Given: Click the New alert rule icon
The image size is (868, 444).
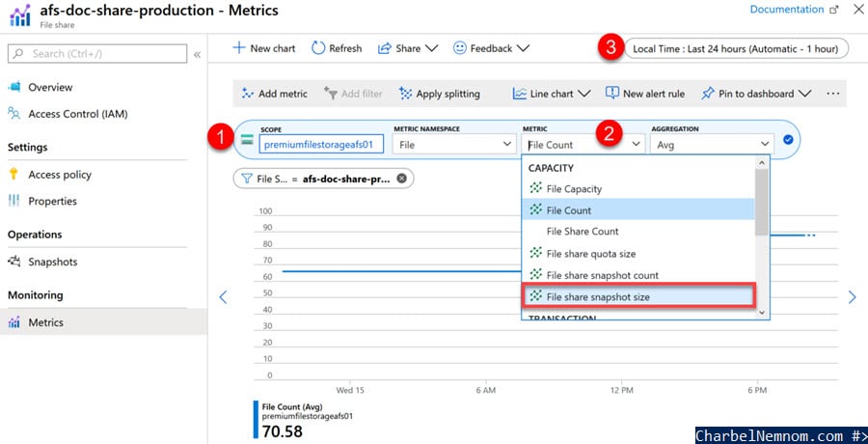Looking at the screenshot, I should coord(612,93).
